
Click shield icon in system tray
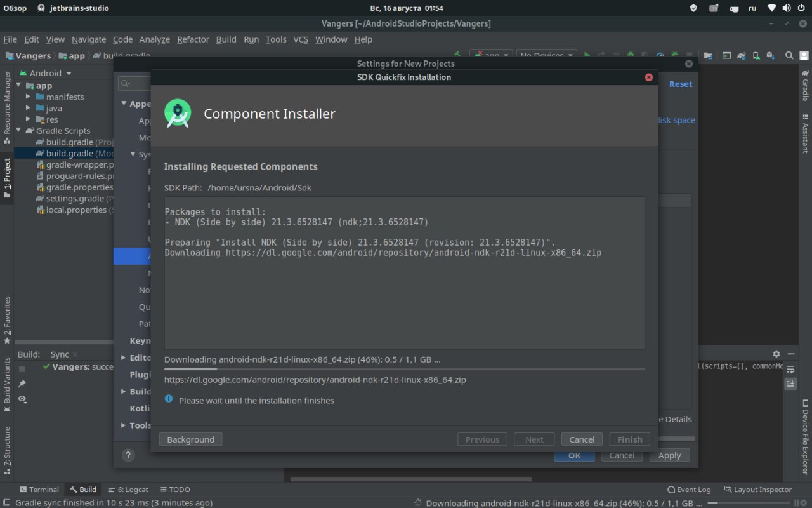point(693,8)
